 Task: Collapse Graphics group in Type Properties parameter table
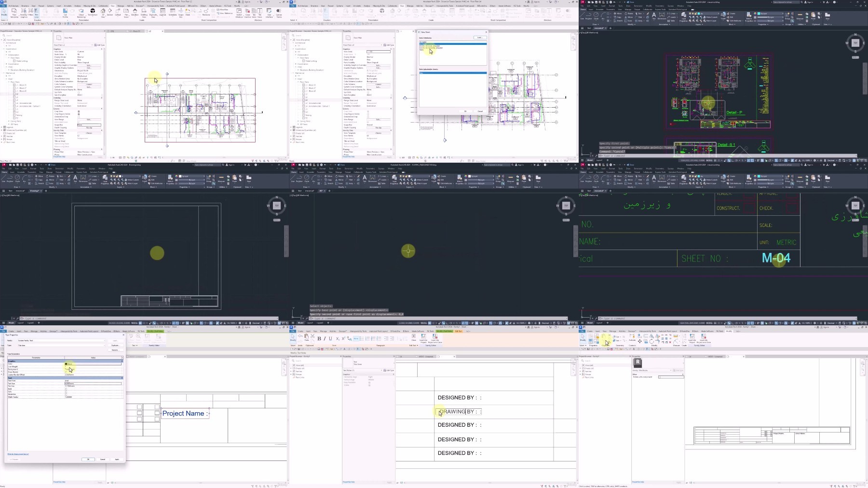tap(122, 361)
